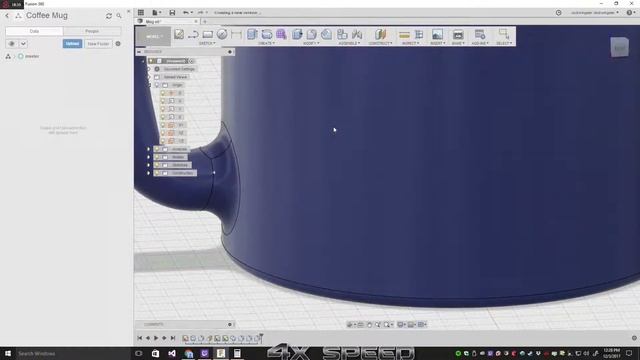Select the Circle sketch tool
The image size is (640, 360).
tap(222, 34)
